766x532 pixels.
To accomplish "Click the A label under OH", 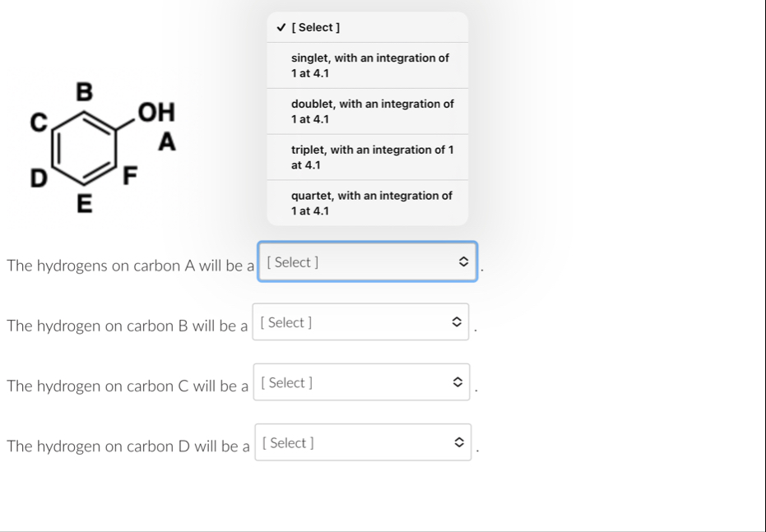I will [x=167, y=142].
